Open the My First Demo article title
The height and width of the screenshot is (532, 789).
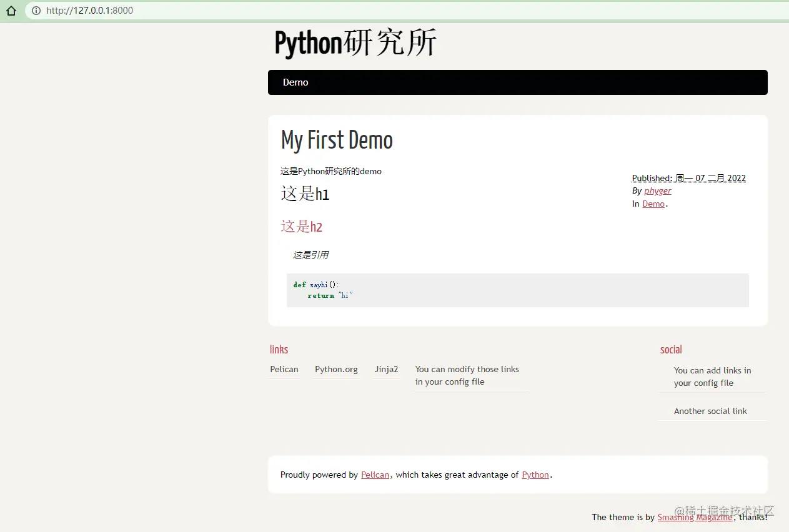pos(337,140)
